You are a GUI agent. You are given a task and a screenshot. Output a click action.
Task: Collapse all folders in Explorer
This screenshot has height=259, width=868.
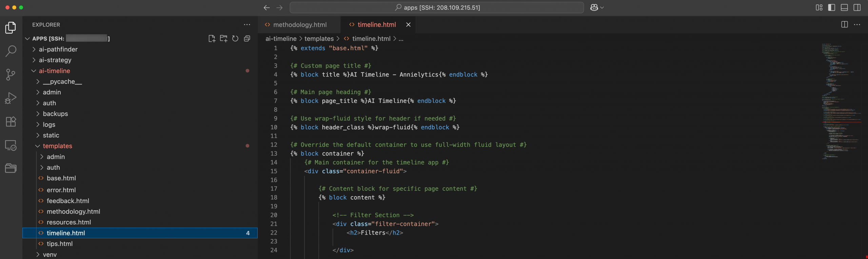tap(247, 39)
